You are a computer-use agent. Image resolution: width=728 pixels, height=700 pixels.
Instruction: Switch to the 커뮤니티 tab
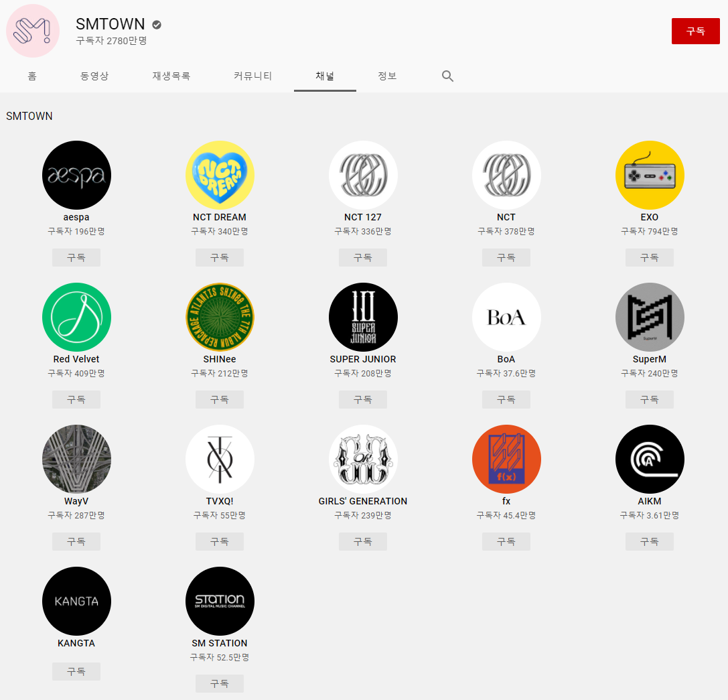coord(252,76)
